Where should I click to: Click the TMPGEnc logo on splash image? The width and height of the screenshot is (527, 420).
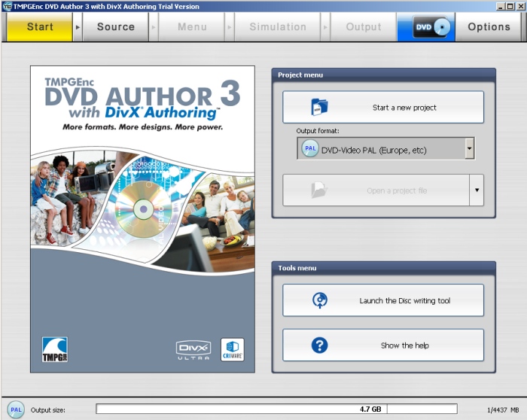pos(55,349)
